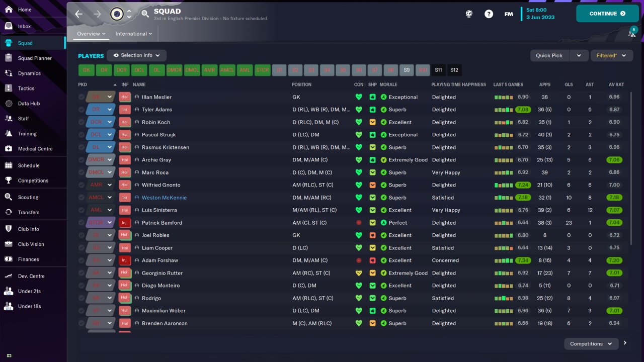Toggle picked checkmark for Wilfried Gnonto

82,185
